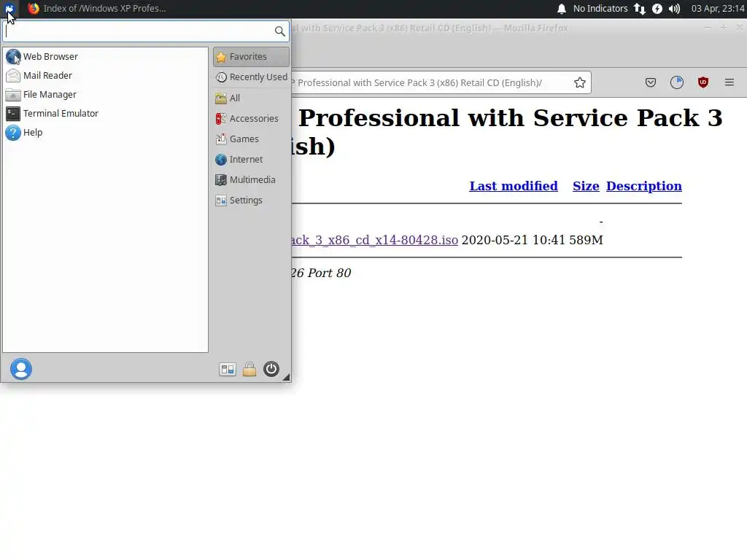Open the log out power icon
Screen dimensions: 747x560
tap(271, 369)
